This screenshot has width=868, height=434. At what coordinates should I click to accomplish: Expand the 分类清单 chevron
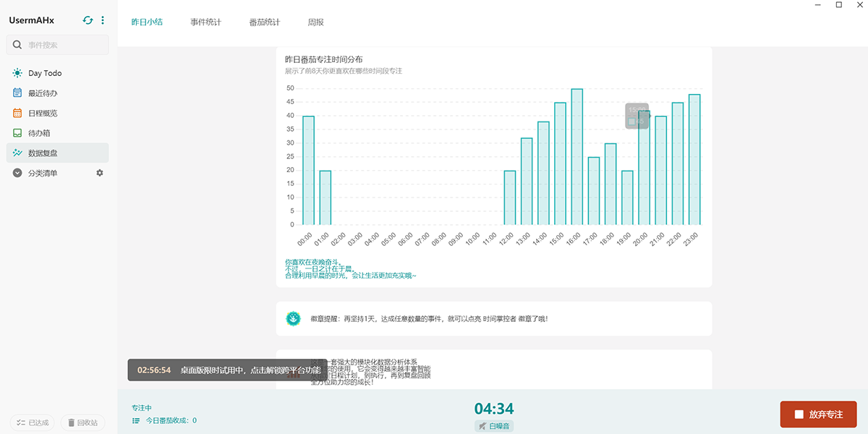tap(17, 173)
